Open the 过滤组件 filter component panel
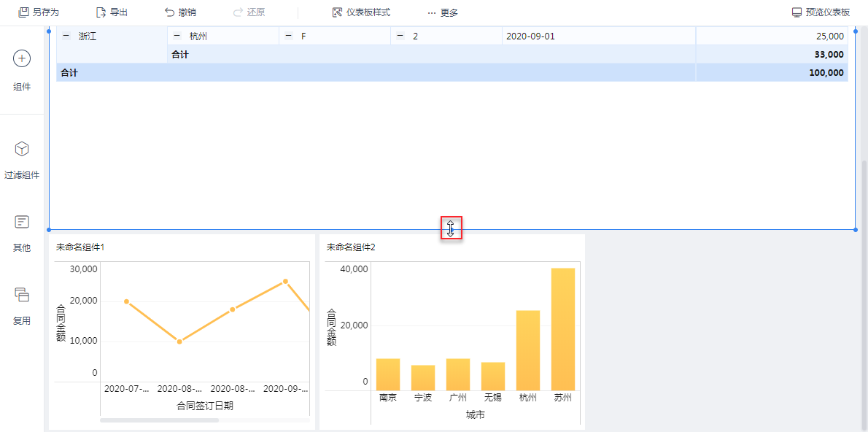Viewport: 868px width, 432px height. (x=22, y=161)
